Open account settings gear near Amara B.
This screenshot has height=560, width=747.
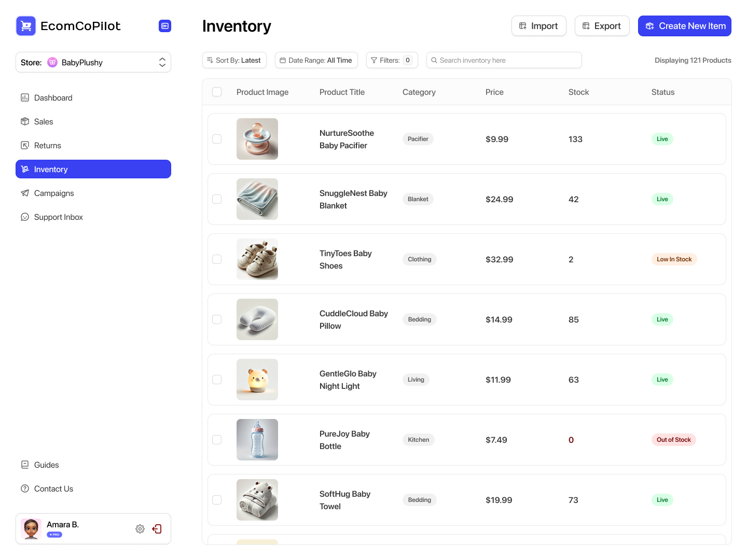[x=140, y=528]
